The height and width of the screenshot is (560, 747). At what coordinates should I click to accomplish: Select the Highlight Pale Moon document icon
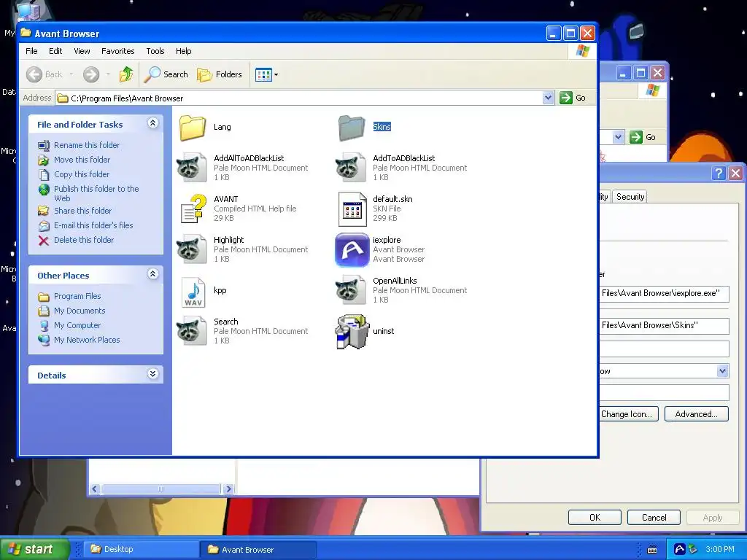193,249
